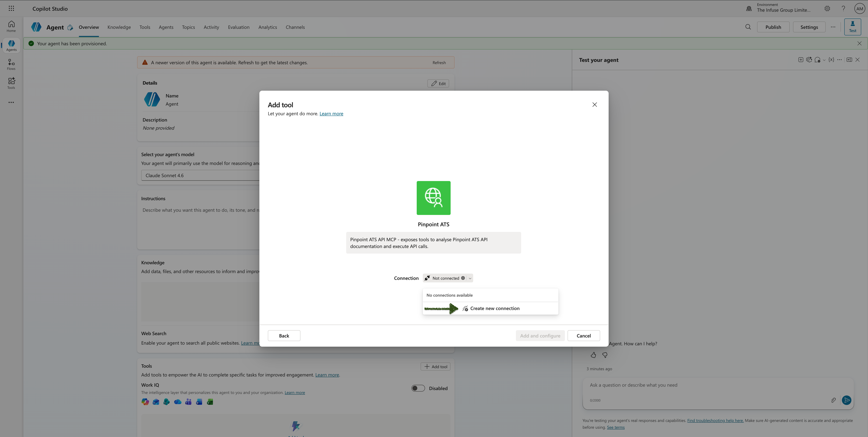Open the See terms link

616,428
